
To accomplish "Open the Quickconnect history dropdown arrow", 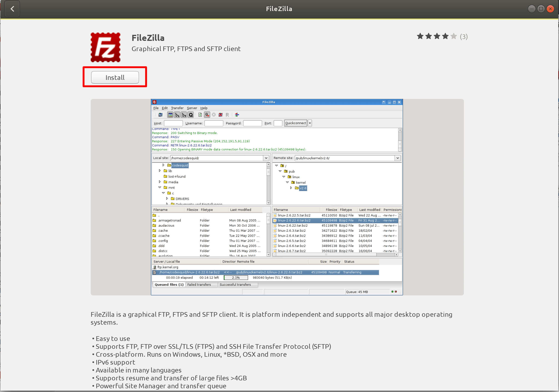I will tap(310, 123).
